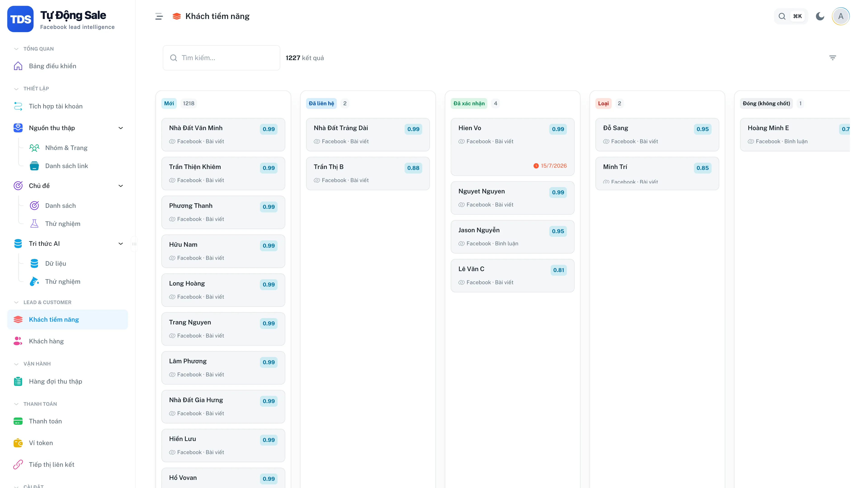
Task: Open Thử nghiệm flask under Chủ đề
Action: (x=34, y=224)
